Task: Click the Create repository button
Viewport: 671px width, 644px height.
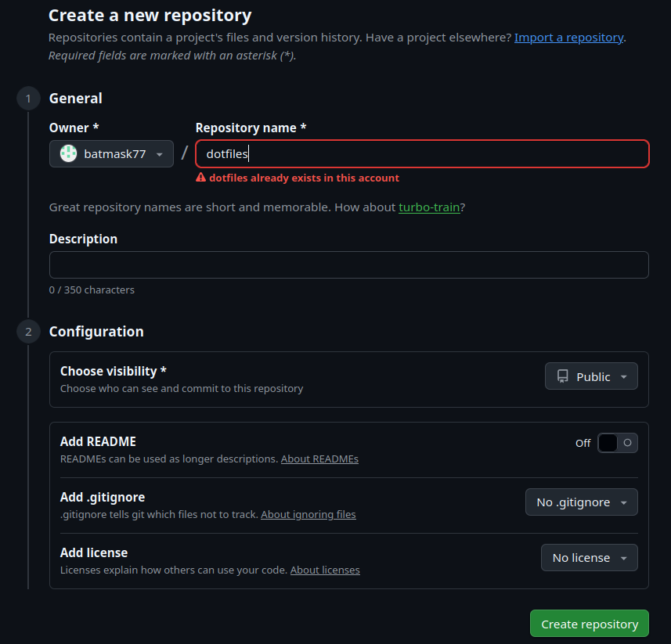Action: pyautogui.click(x=589, y=624)
